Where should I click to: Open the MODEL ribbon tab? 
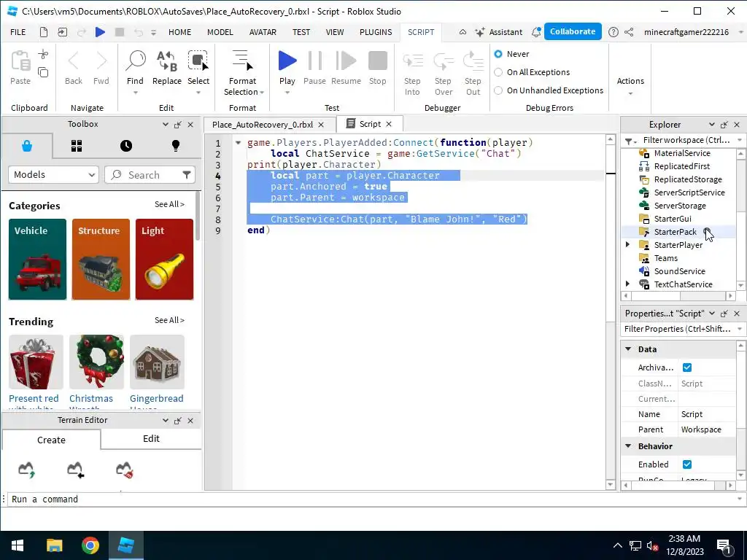220,32
